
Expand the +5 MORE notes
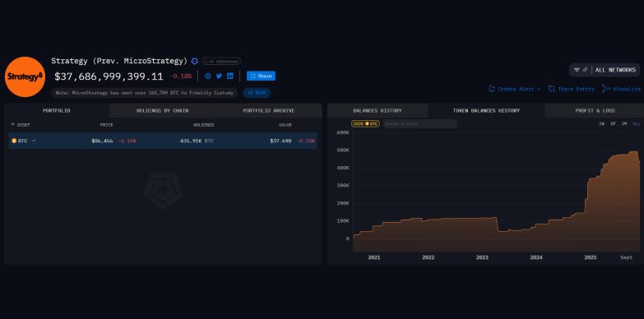(257, 93)
